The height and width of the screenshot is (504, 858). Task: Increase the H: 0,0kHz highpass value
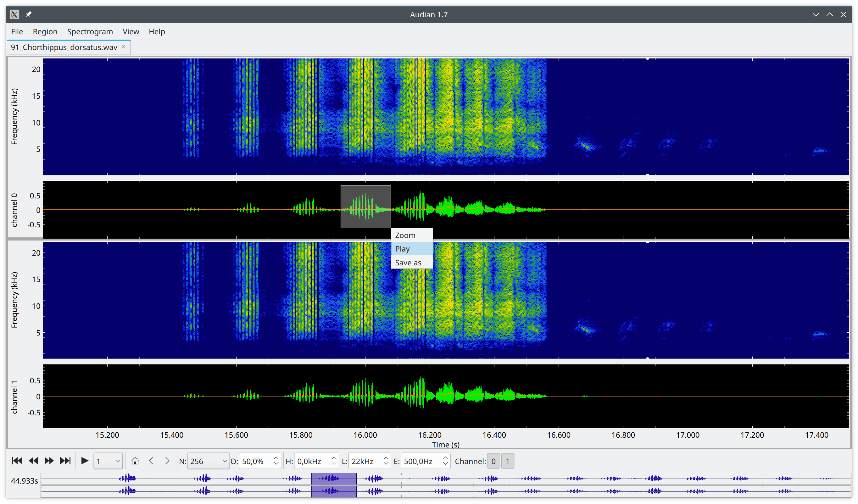tap(334, 458)
